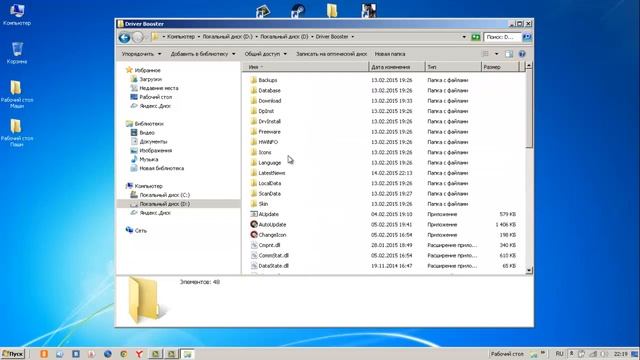This screenshot has width=640, height=360.
Task: Select Библиотеки in navigation pane
Action: (149, 124)
